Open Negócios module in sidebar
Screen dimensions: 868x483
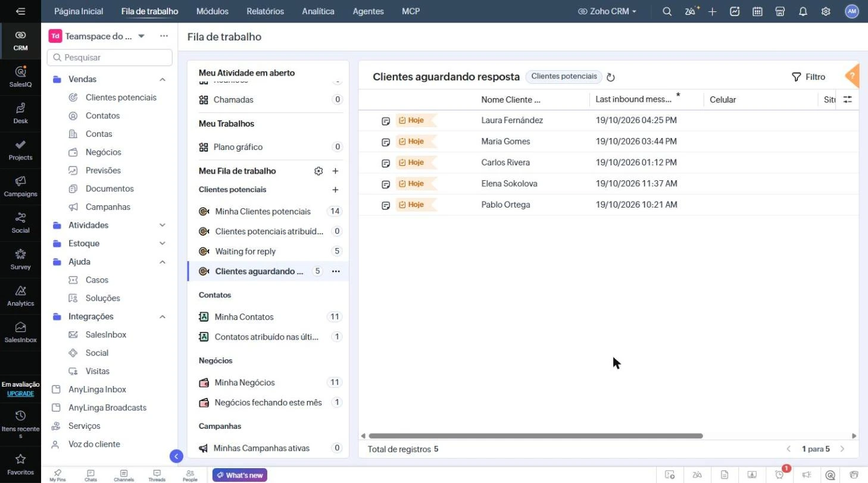103,152
